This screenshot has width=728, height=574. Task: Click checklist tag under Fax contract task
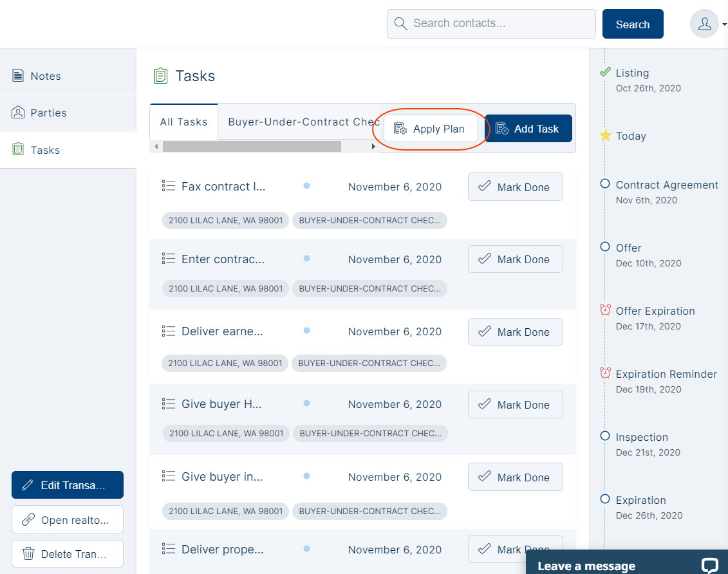pyautogui.click(x=369, y=221)
